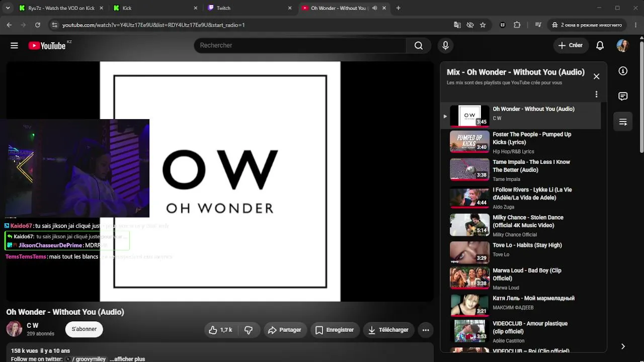
Task: Open the browser media controls icon
Action: pyautogui.click(x=538, y=25)
